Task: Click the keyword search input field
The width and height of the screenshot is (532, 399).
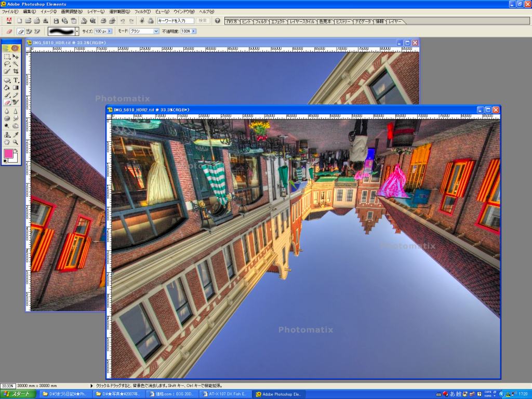Action: pos(176,21)
